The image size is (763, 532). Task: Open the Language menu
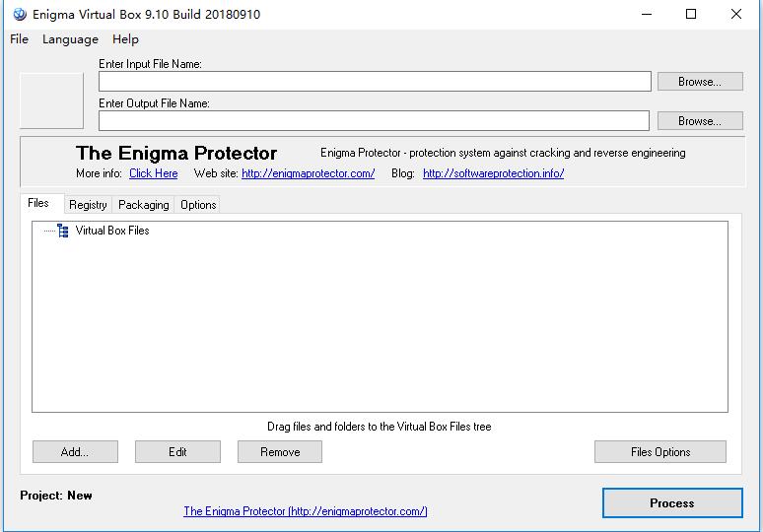[70, 39]
